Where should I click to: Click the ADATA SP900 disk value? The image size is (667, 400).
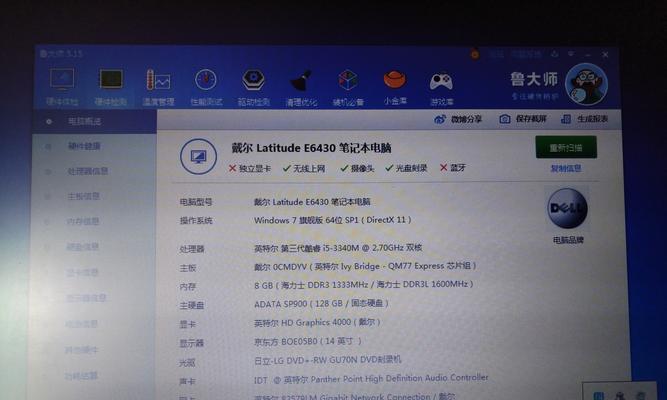(321, 304)
